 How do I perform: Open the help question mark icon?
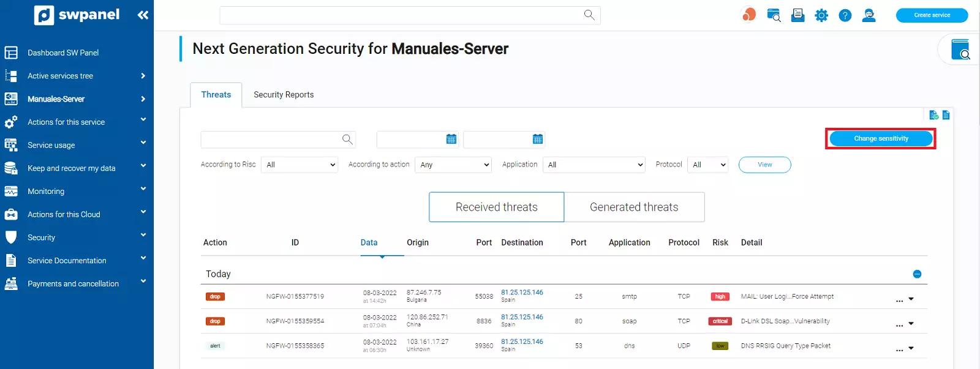click(x=845, y=15)
